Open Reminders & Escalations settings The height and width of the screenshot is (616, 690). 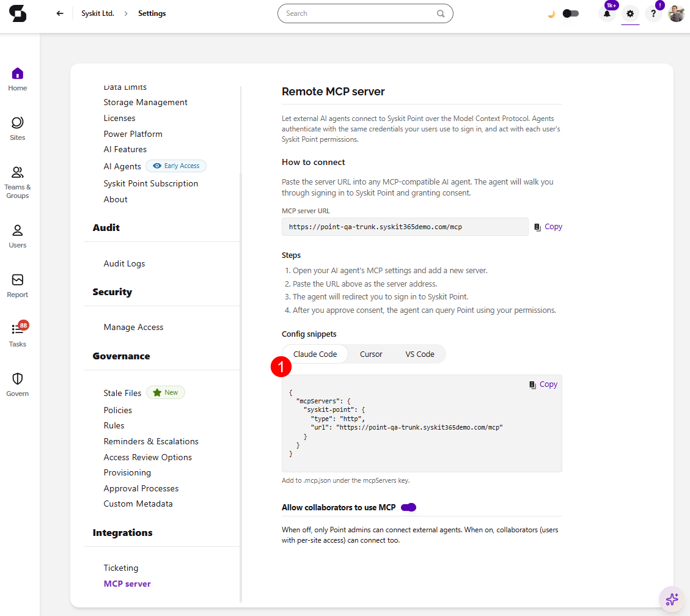(151, 441)
